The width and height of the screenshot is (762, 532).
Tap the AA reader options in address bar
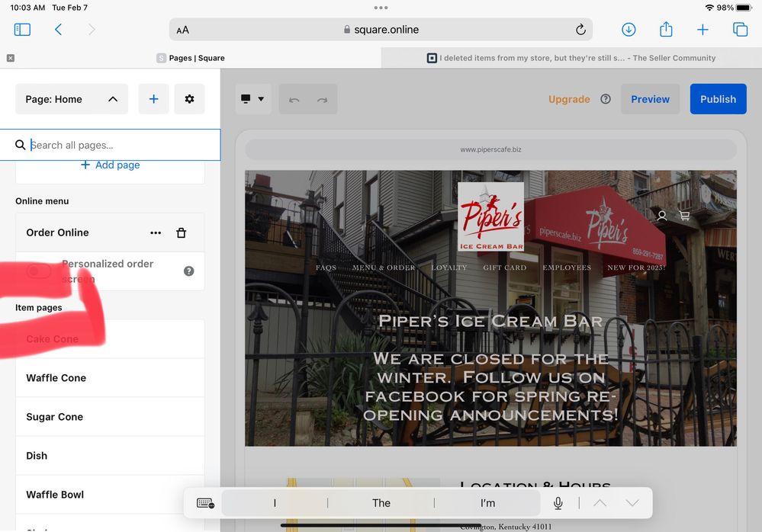coord(183,30)
